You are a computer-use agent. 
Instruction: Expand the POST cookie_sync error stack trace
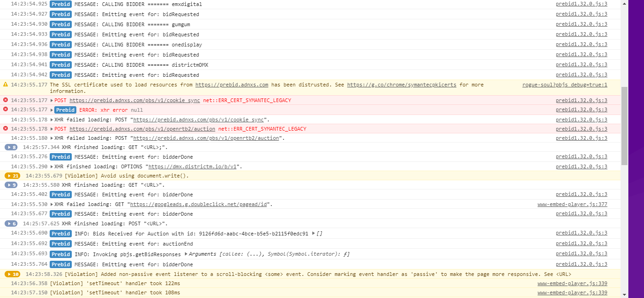click(52, 100)
